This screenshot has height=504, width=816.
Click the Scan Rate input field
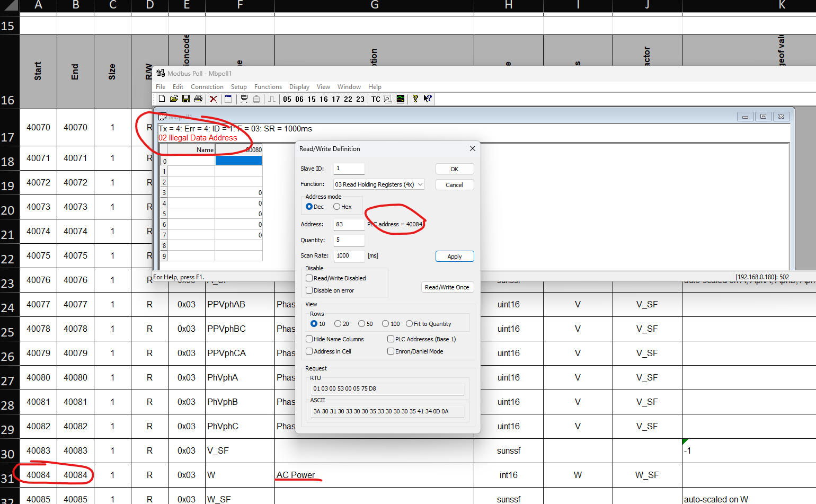tap(349, 255)
